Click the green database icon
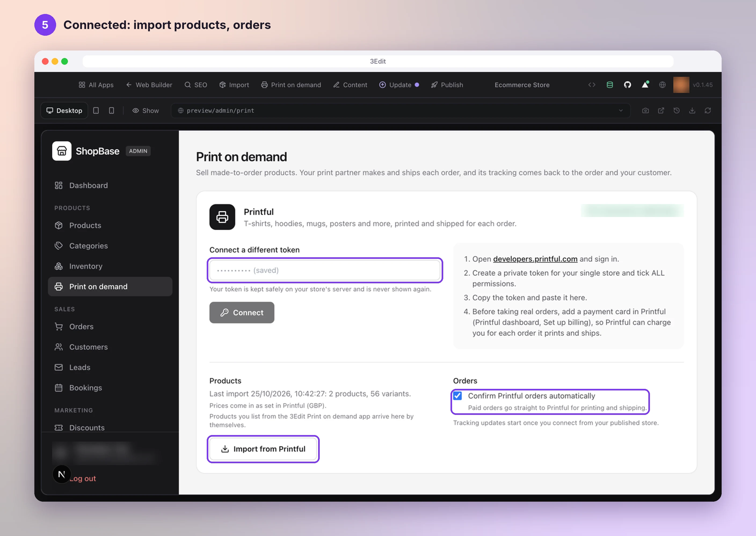 pyautogui.click(x=609, y=85)
